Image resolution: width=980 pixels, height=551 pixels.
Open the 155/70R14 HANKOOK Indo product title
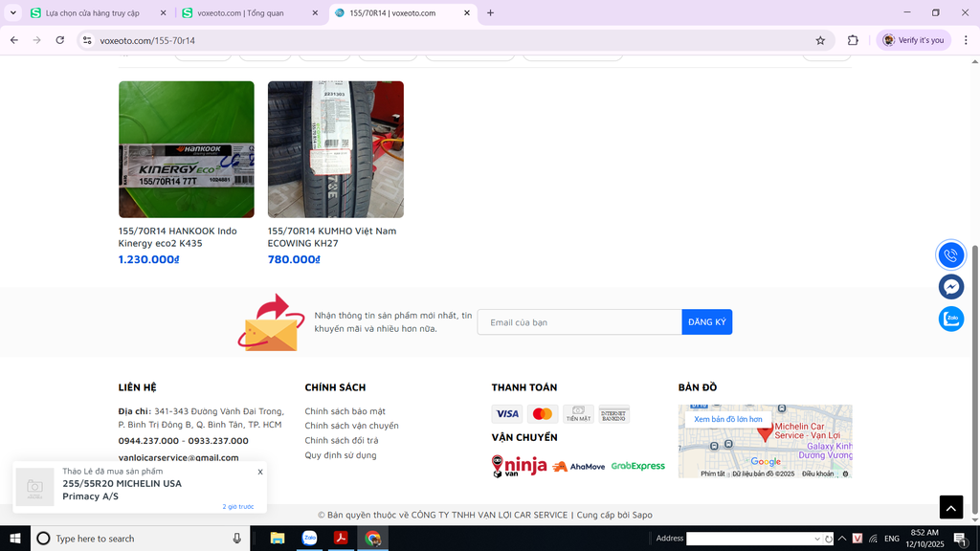[x=177, y=237]
